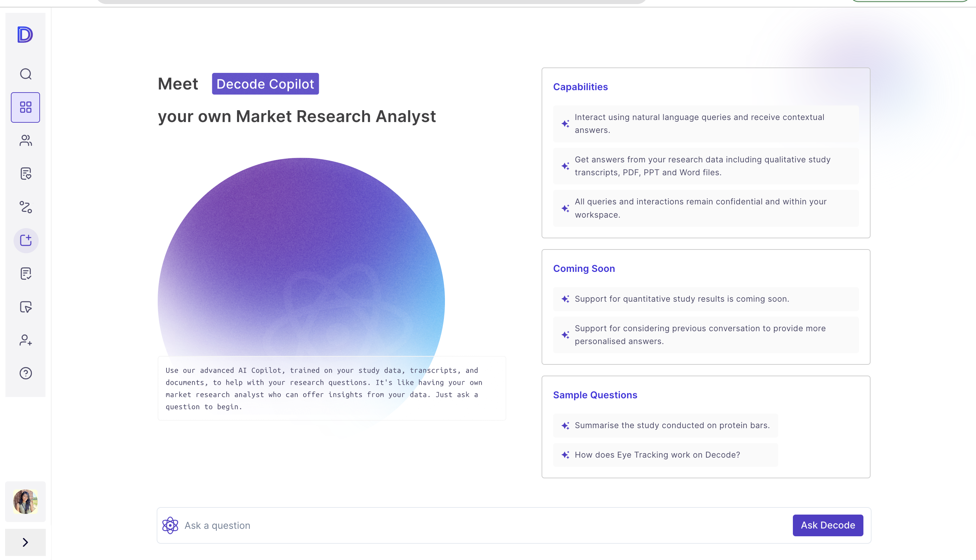Click the Coming Soon heading
The height and width of the screenshot is (560, 976).
coord(584,268)
